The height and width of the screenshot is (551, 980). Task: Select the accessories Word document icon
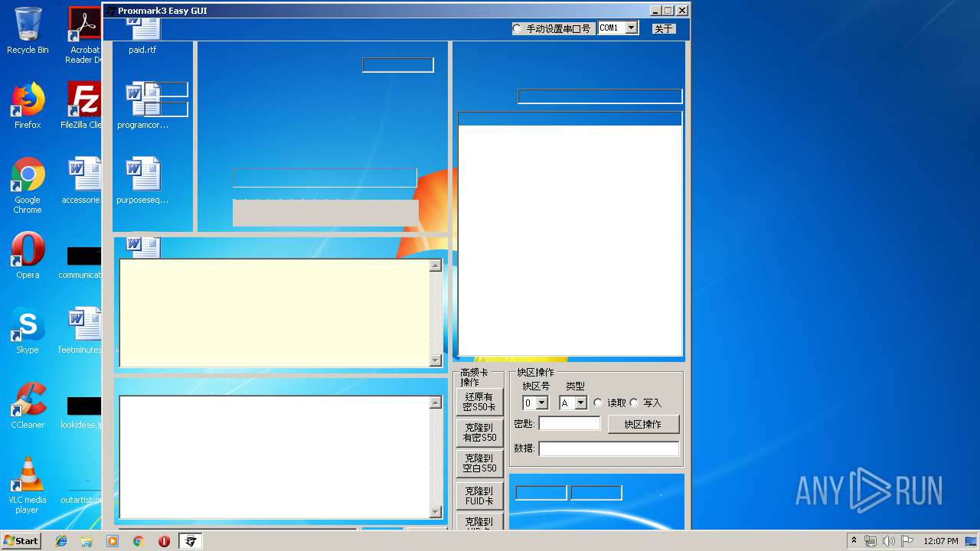(x=83, y=181)
